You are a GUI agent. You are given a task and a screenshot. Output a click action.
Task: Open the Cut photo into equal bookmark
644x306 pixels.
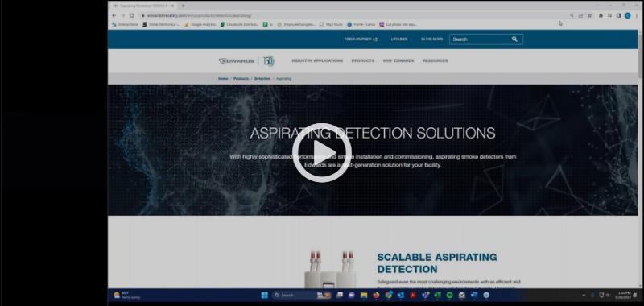click(398, 25)
